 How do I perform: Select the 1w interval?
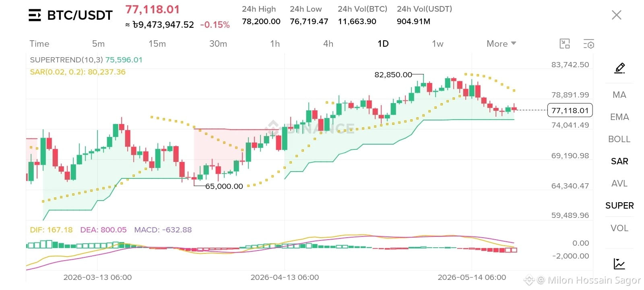(438, 43)
